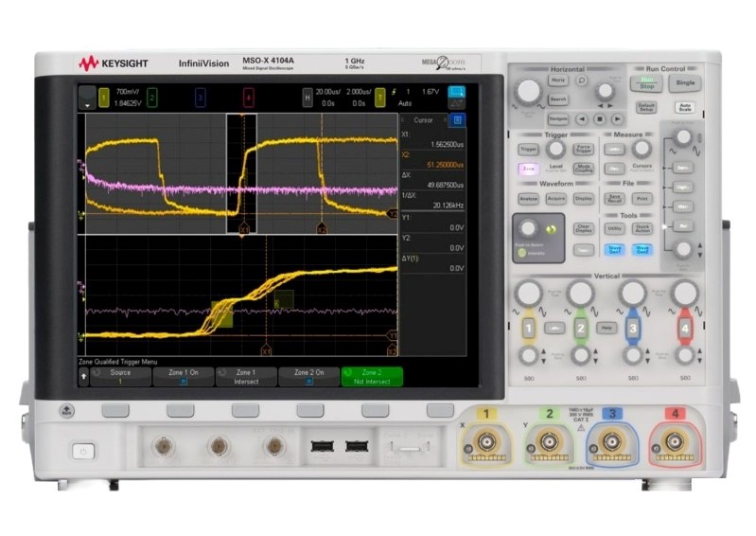The height and width of the screenshot is (536, 756).
Task: Toggle channel 3 blue button
Action: coord(633,328)
